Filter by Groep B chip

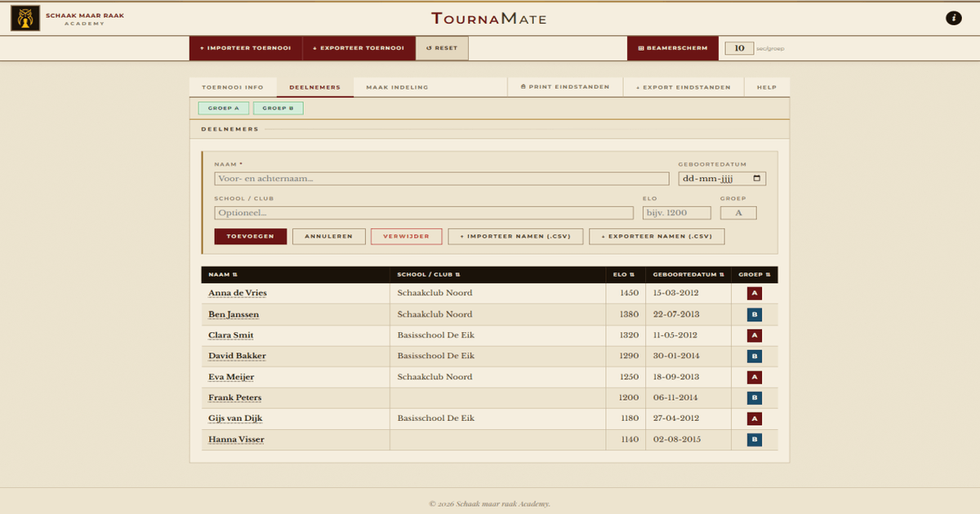(278, 108)
